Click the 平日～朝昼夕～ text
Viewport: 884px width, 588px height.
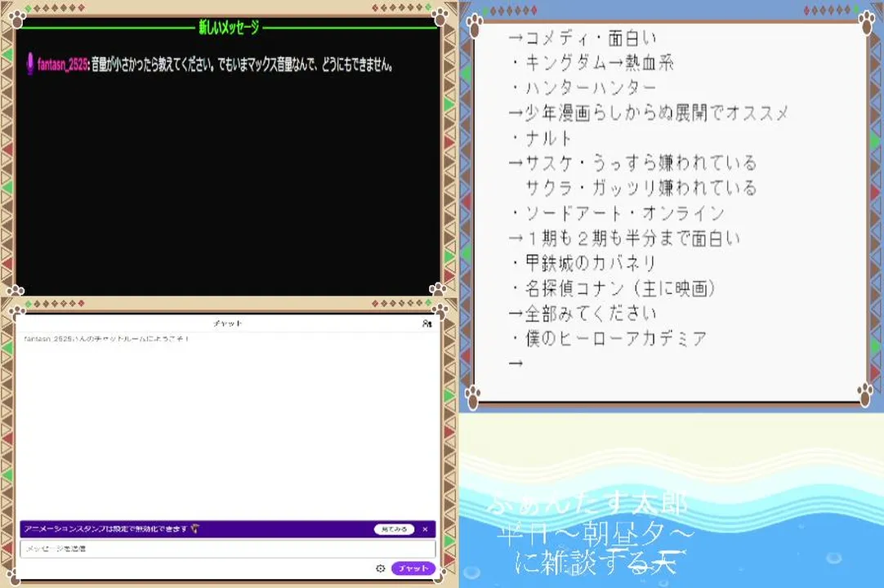tap(596, 533)
